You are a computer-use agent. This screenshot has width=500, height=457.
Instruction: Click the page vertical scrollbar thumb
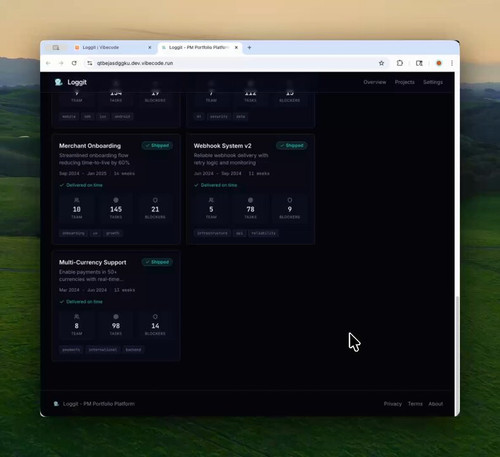(x=457, y=355)
